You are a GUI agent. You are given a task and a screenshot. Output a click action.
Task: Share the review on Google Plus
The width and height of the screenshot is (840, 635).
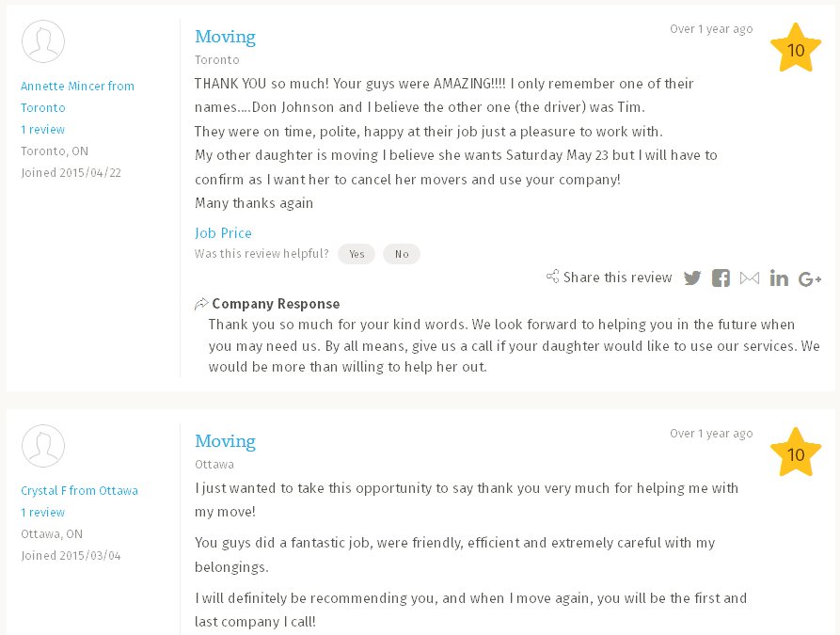[x=810, y=278]
